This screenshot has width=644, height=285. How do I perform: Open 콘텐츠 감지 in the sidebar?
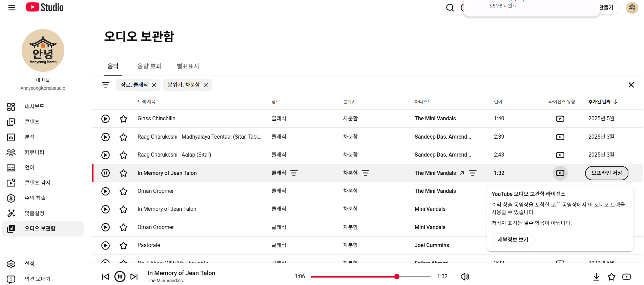click(x=43, y=183)
